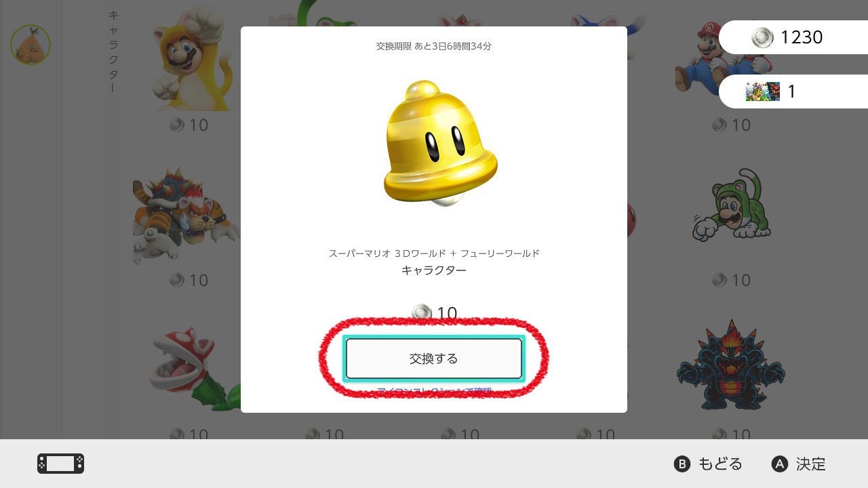
Task: Click the B button もどる back prompt
Action: [708, 464]
